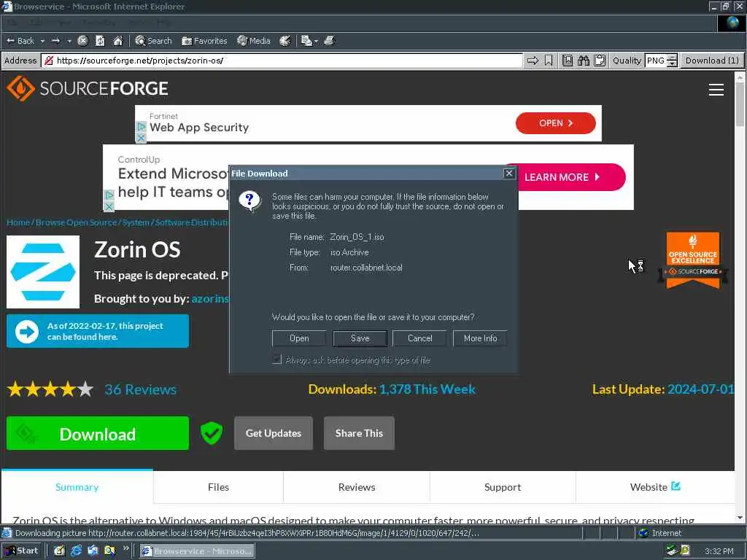This screenshot has width=747, height=560.
Task: Click the vertical scrollbar down arrow
Action: point(740,518)
